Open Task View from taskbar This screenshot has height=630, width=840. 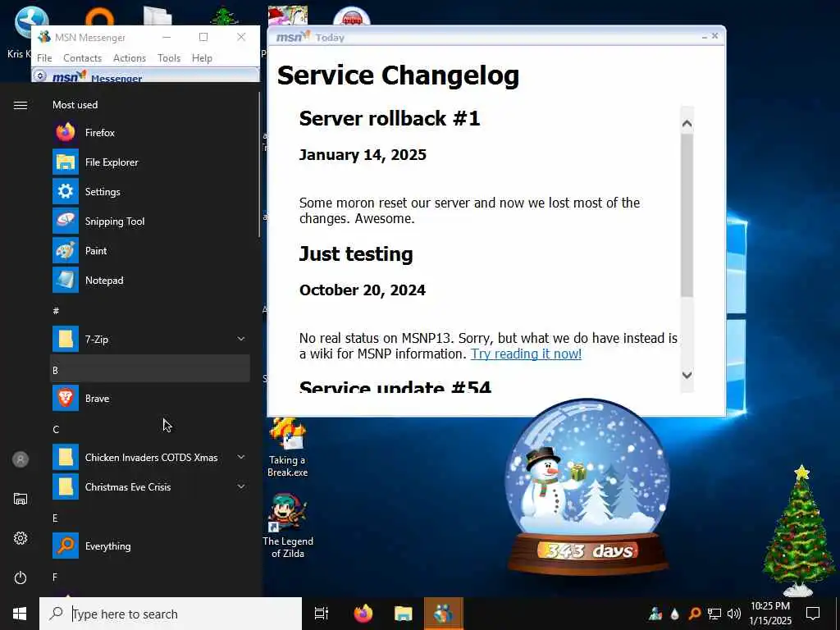322,614
